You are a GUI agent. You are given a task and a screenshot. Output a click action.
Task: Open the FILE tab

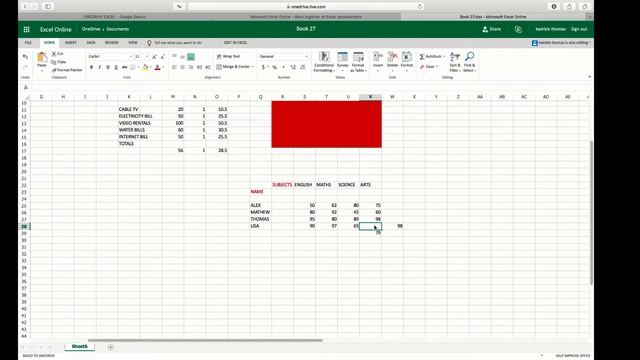[28, 42]
